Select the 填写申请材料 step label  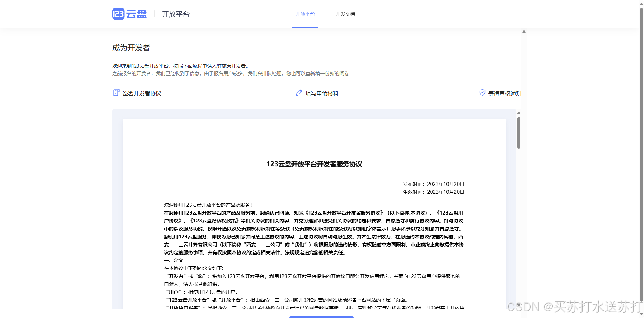[322, 93]
